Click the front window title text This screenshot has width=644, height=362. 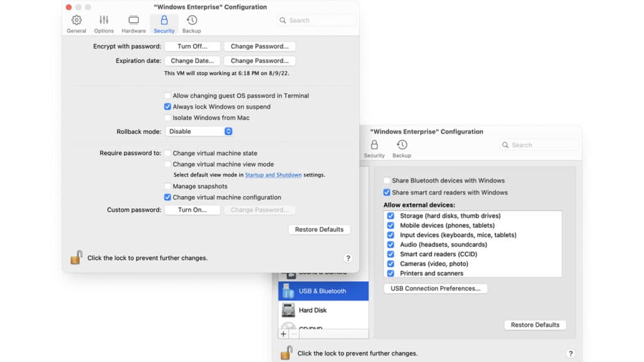pos(210,7)
